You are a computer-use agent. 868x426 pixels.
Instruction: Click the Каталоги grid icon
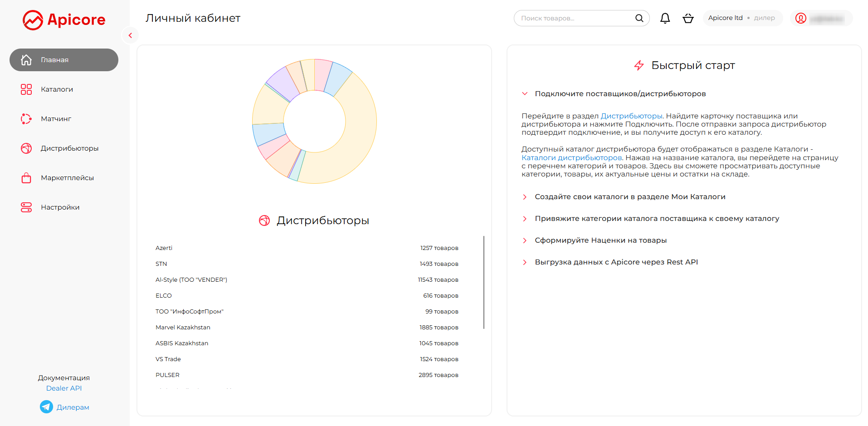[26, 89]
